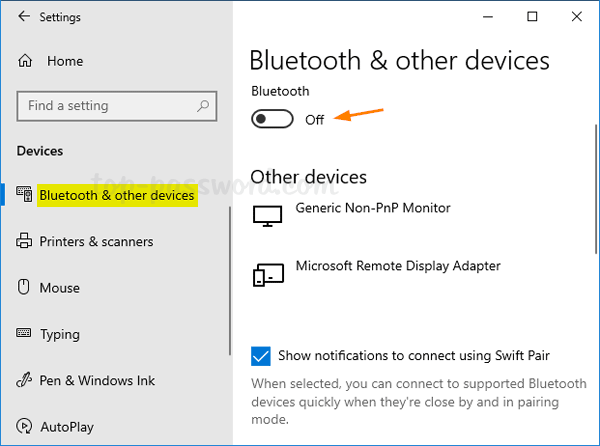
Task: Click the Bluetooth & other devices sidebar icon
Action: (x=25, y=196)
